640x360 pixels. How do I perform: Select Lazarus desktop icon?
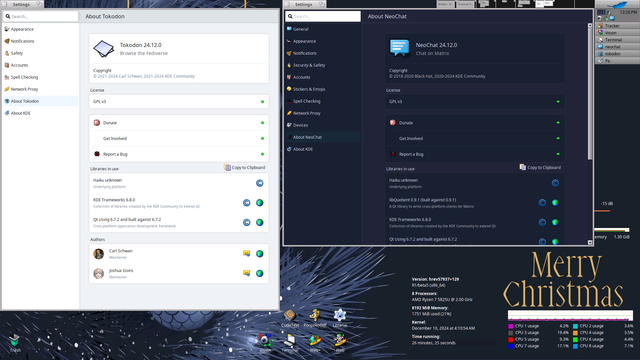point(340,318)
